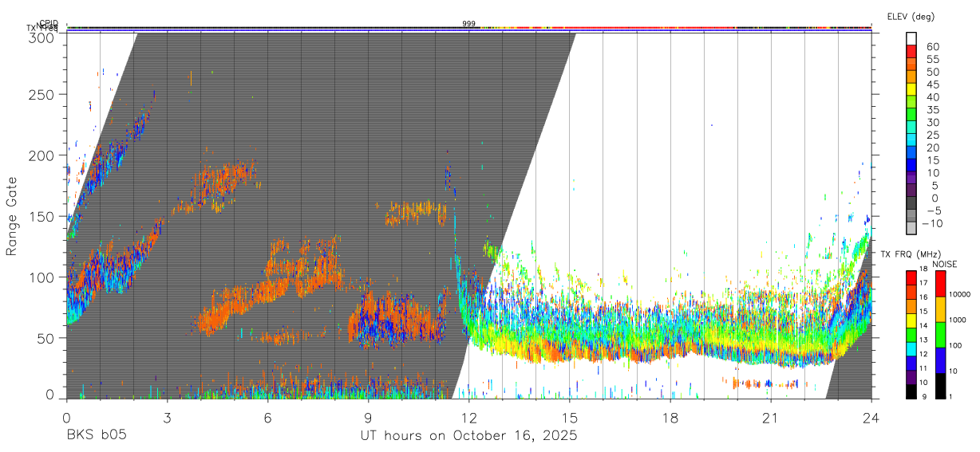Click the "12" tick on the UT hours axis

468,418
